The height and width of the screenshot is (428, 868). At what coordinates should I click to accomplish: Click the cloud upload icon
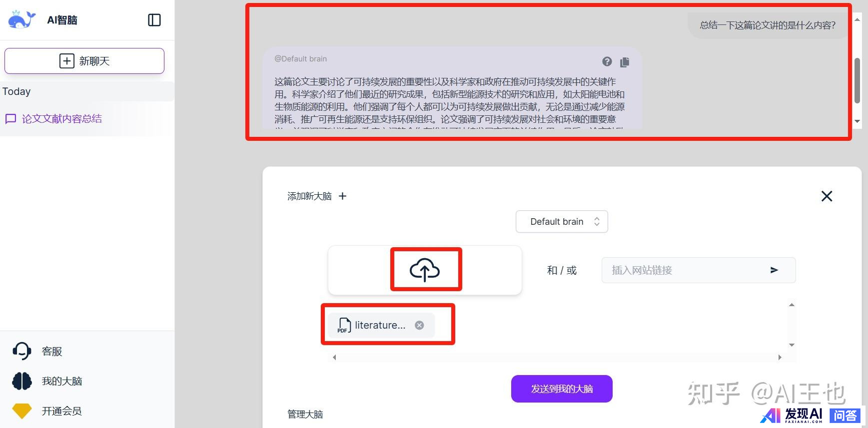[425, 270]
